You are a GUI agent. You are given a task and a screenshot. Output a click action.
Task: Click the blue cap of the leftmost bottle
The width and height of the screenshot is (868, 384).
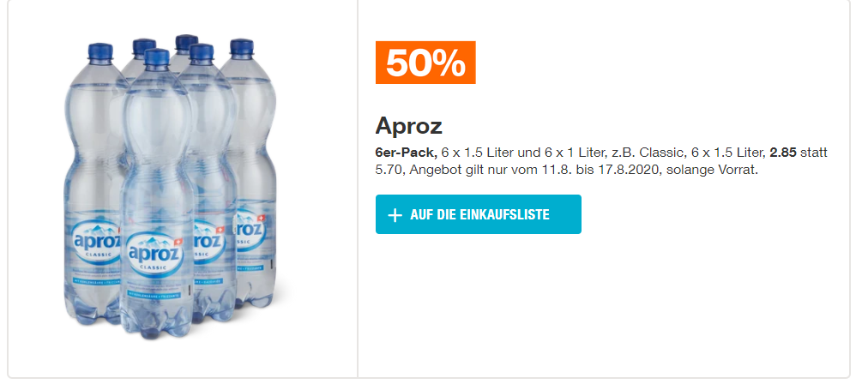[101, 51]
